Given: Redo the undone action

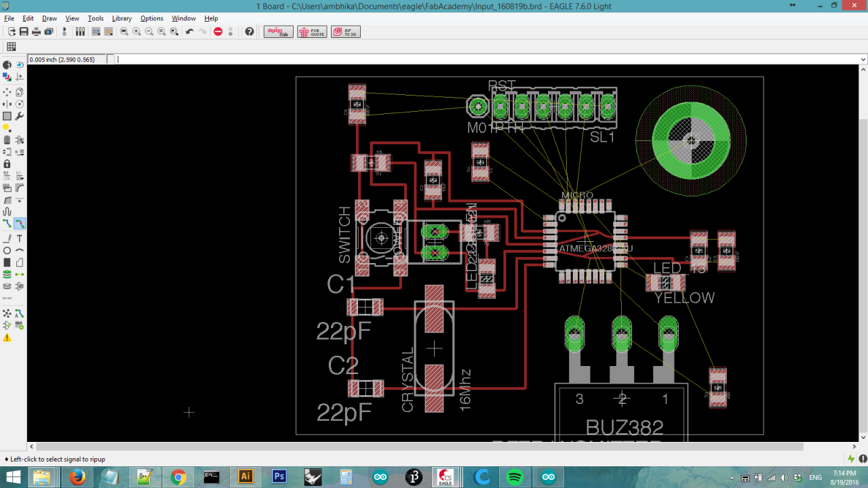Looking at the screenshot, I should pos(202,31).
